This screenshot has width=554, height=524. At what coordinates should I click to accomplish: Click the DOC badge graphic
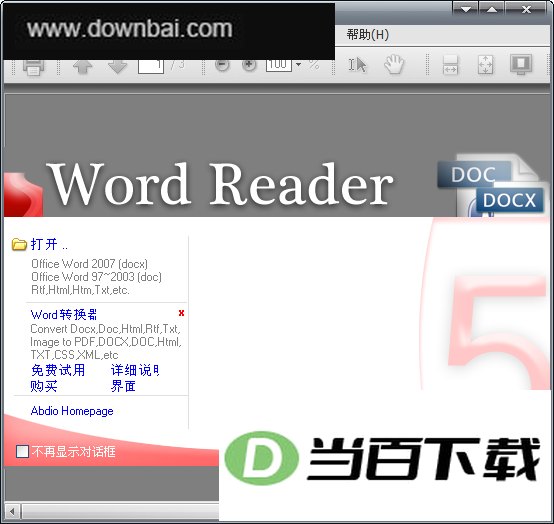click(x=473, y=174)
